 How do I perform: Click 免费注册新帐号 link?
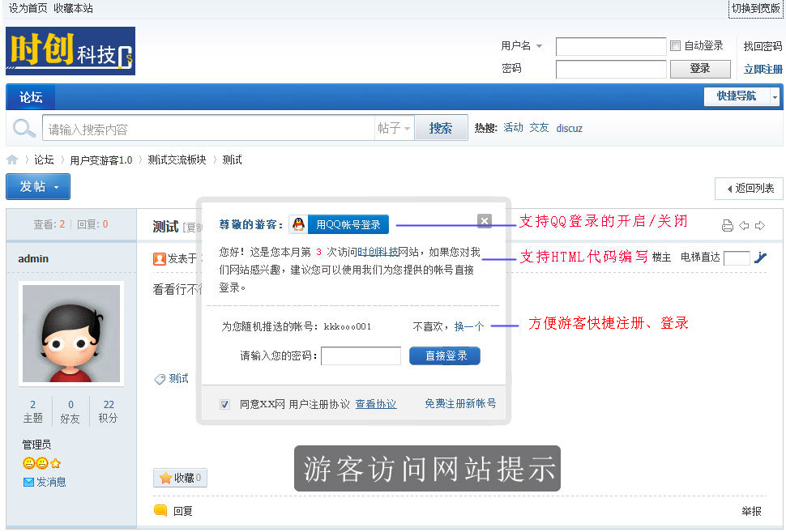[x=461, y=403]
